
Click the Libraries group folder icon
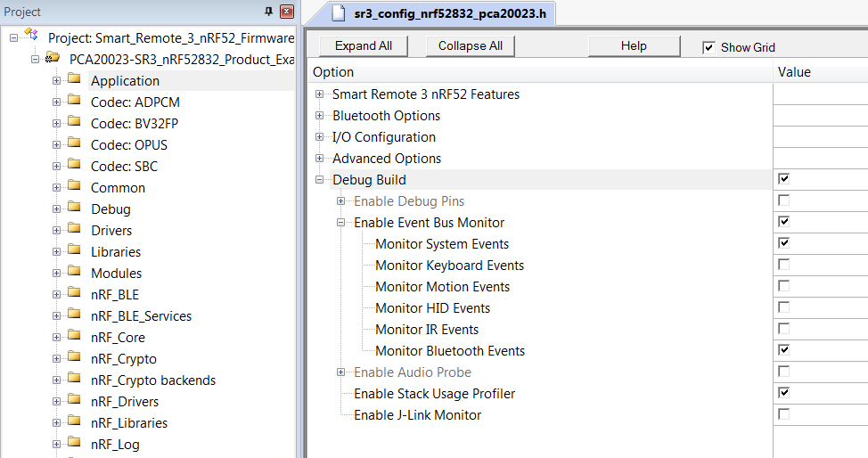click(74, 249)
